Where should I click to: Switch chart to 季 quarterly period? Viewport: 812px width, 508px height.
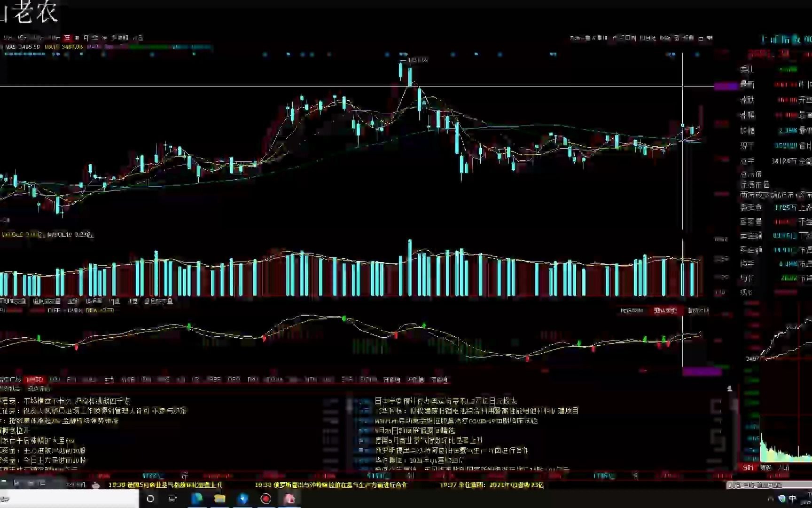pyautogui.click(x=95, y=38)
